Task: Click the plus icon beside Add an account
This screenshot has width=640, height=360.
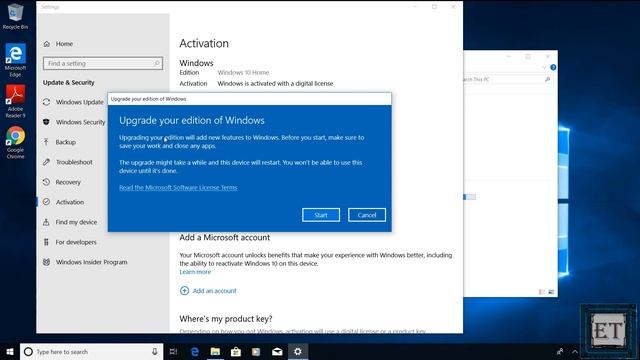Action: (184, 291)
